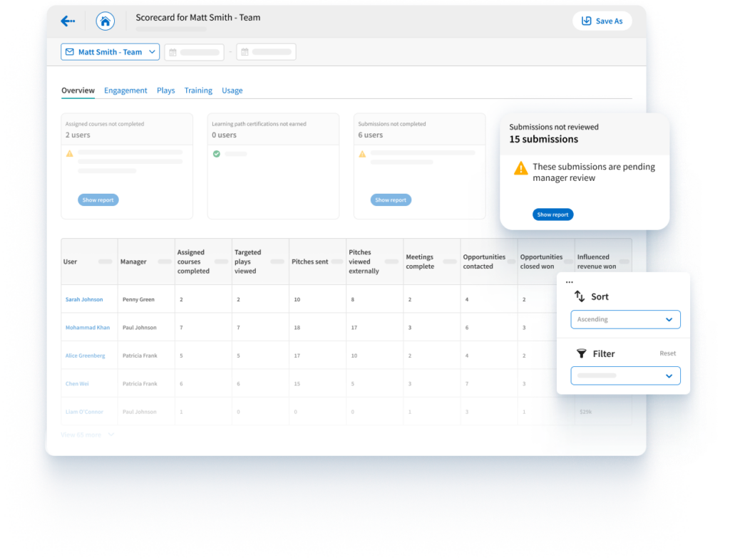Click Reset in the Filter panel
This screenshot has height=560, width=730.
click(x=667, y=353)
